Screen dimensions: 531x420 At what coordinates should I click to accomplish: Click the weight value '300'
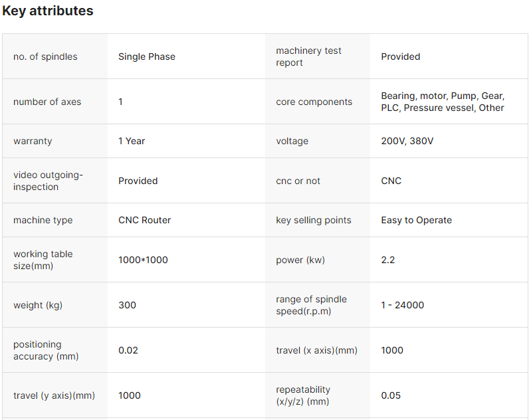(127, 305)
